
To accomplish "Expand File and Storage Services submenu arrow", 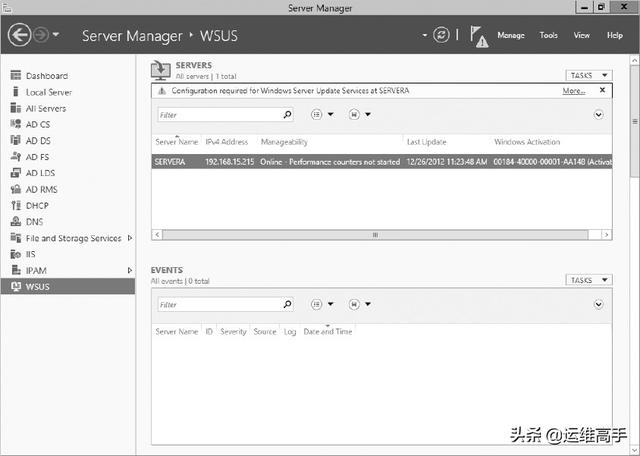I will [130, 238].
